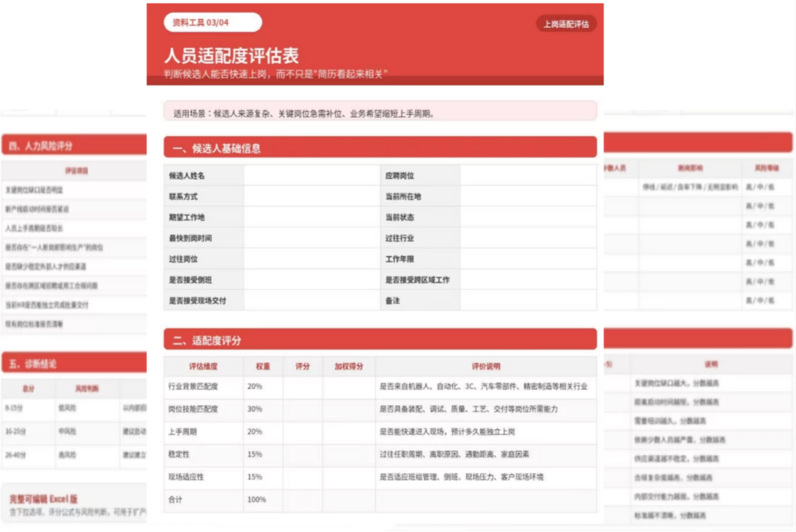
Task: Click the 候选人姓名 label cell
Action: [204, 176]
